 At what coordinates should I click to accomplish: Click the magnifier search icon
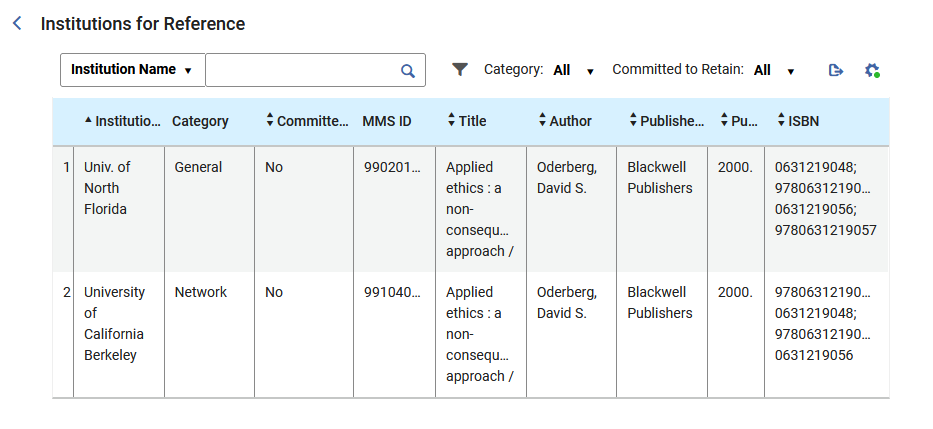pyautogui.click(x=407, y=71)
